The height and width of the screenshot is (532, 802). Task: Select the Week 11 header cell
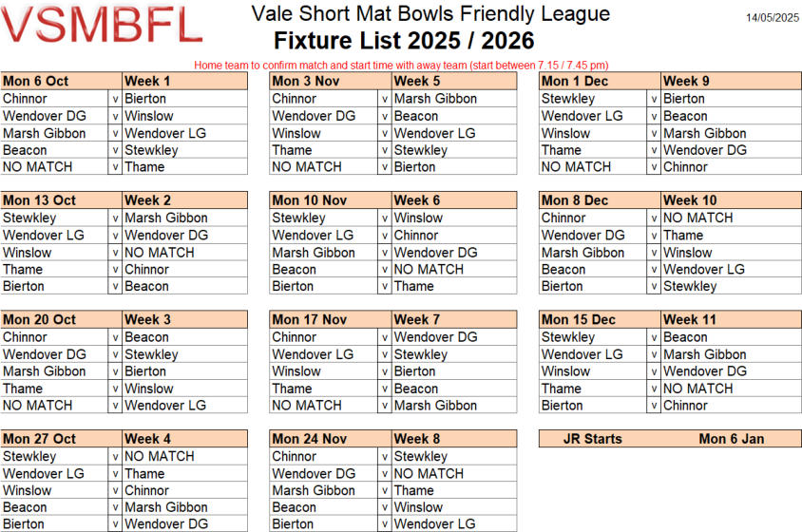(731, 320)
